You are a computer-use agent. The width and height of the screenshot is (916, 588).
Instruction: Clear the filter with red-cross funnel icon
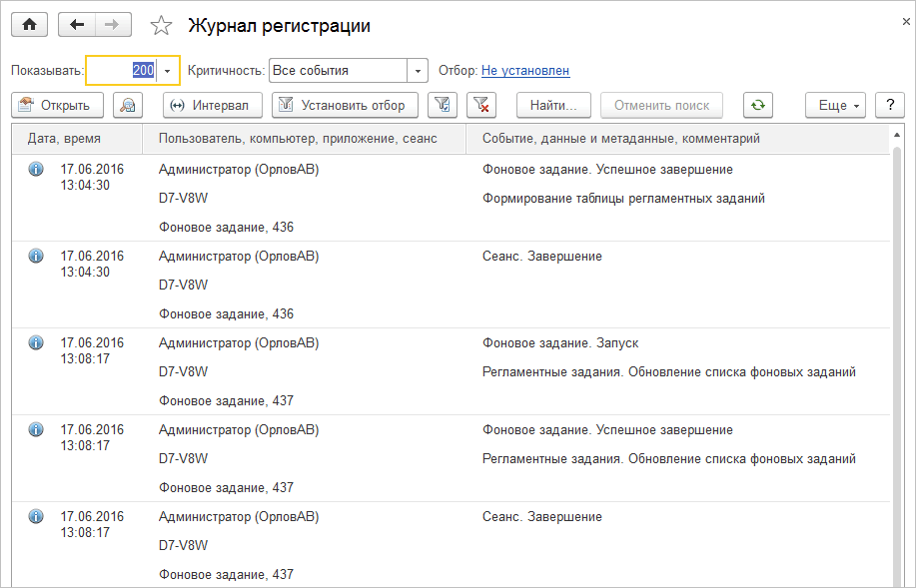click(481, 105)
